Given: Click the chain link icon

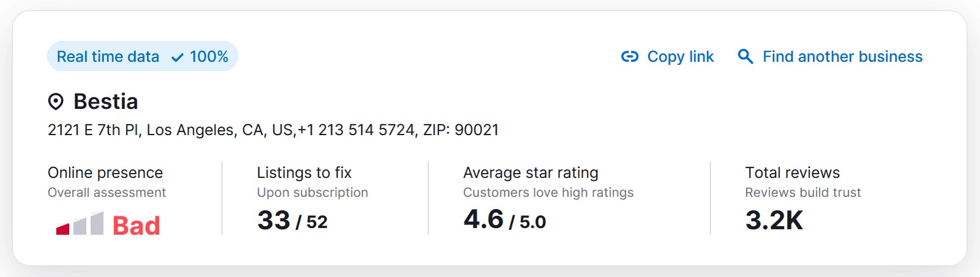Looking at the screenshot, I should click(630, 57).
